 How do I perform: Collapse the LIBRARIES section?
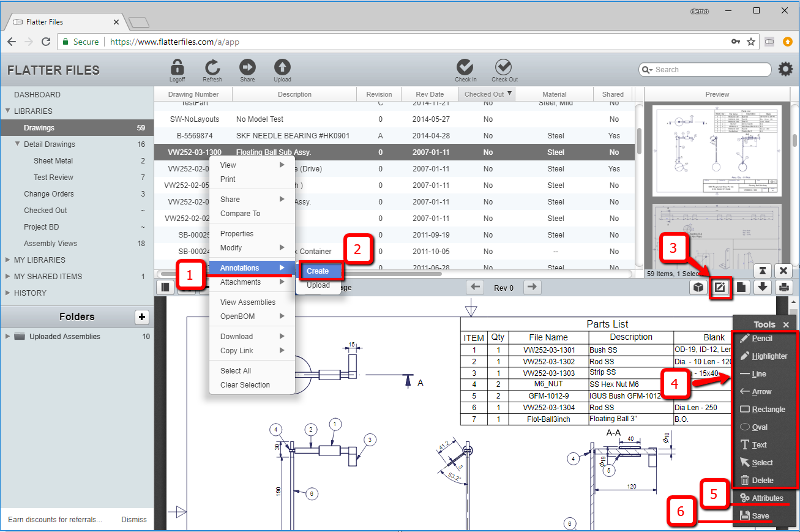coord(8,111)
